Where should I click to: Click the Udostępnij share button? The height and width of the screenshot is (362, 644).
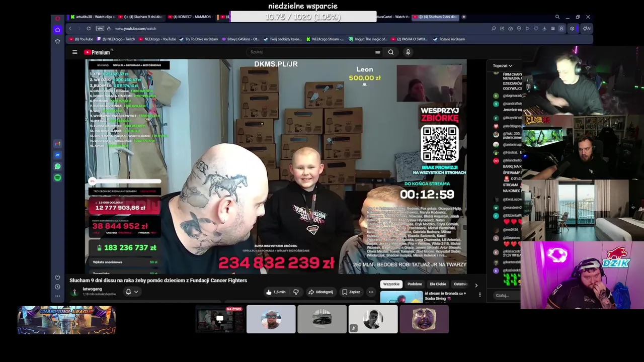320,292
